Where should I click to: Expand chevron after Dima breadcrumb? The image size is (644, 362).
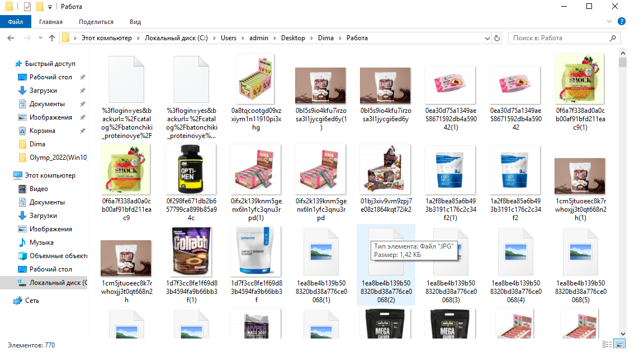(x=340, y=38)
